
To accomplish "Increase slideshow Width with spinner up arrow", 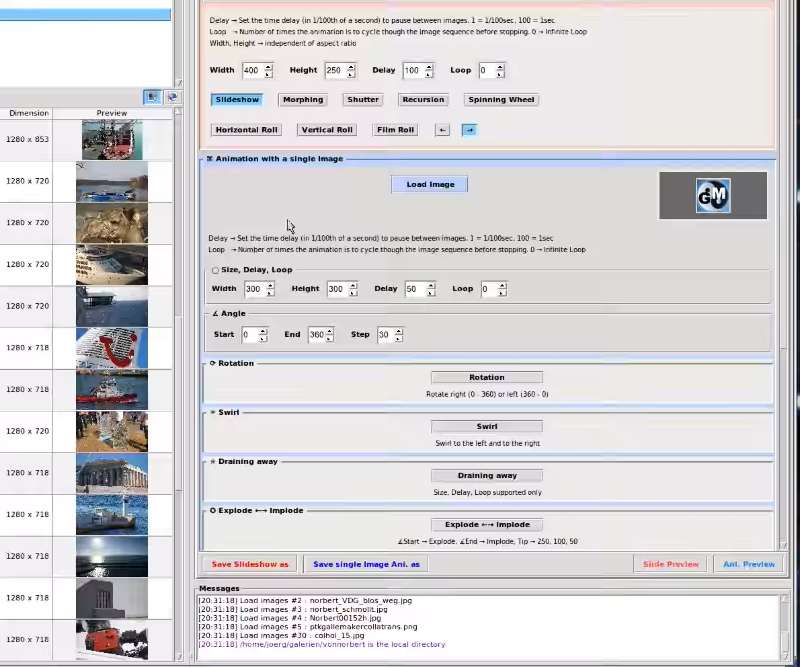I will tap(267, 67).
